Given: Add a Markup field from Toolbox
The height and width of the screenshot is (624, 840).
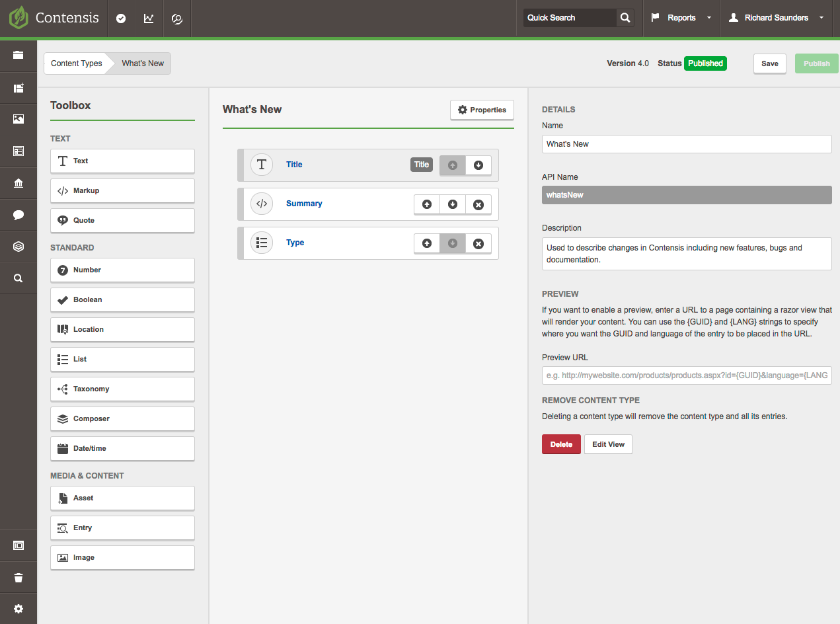Looking at the screenshot, I should click(122, 190).
